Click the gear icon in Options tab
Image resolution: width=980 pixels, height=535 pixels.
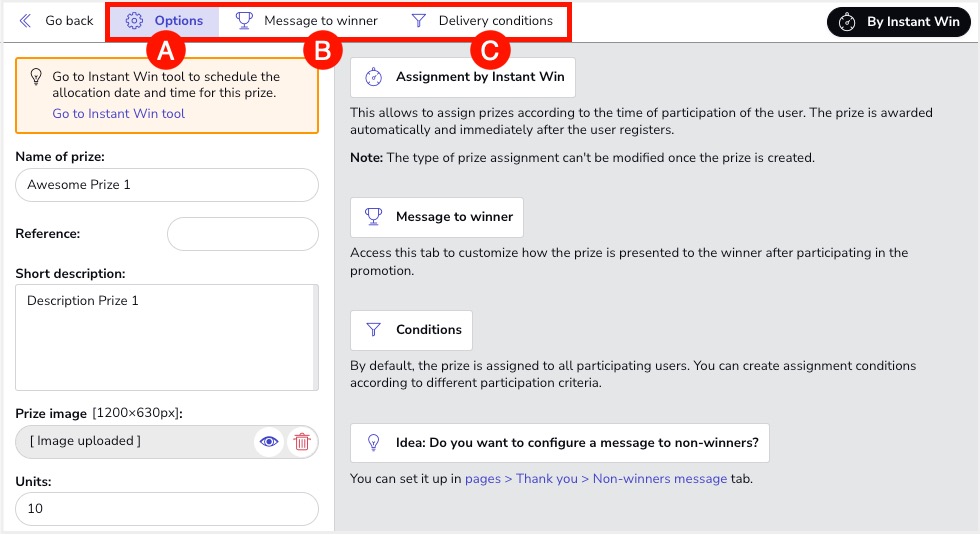tap(134, 21)
